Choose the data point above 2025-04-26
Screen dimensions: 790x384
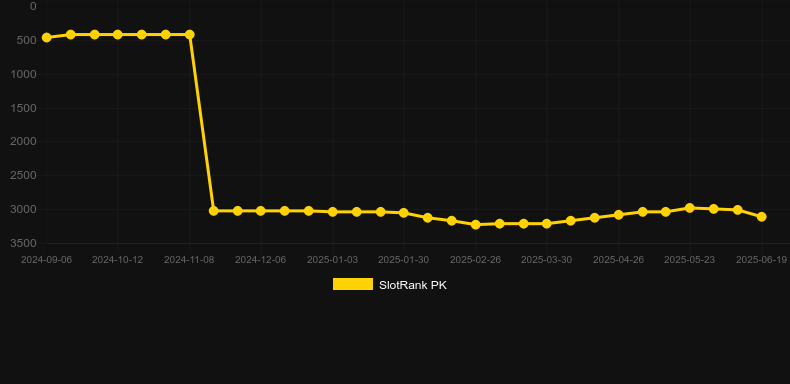[619, 215]
